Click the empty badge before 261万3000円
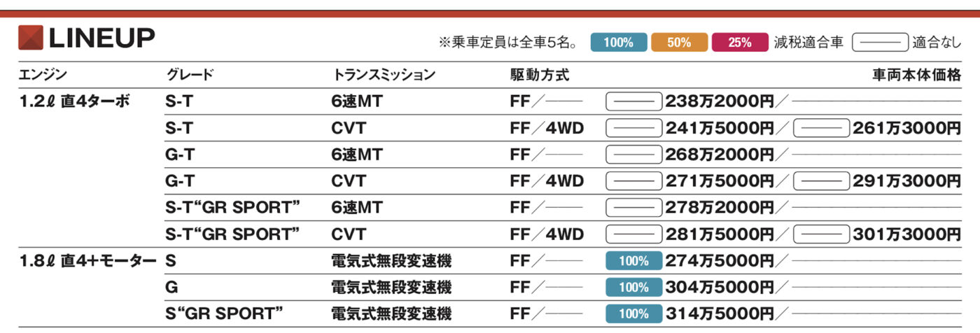The width and height of the screenshot is (980, 333). coord(821,128)
